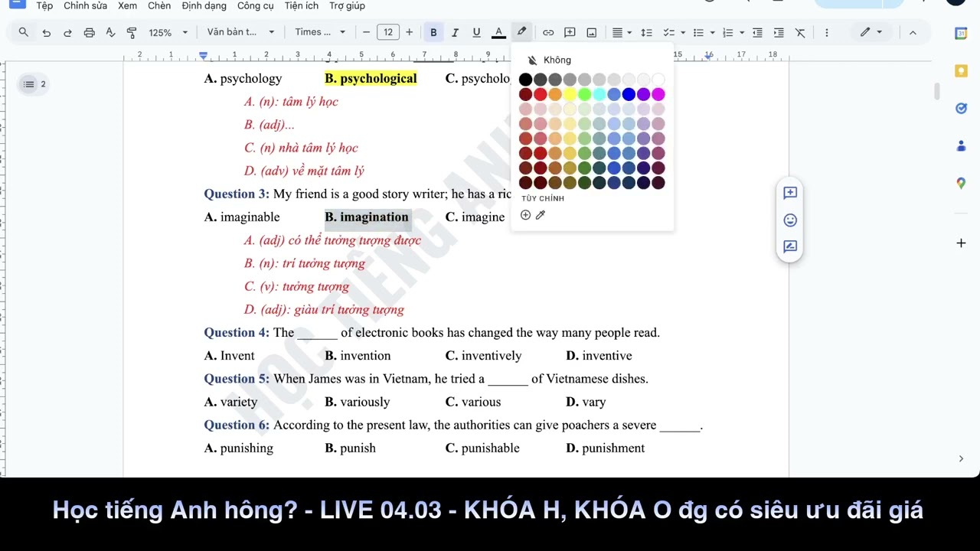Click the font size field showing 12
The height and width of the screenshot is (551, 980).
point(388,32)
